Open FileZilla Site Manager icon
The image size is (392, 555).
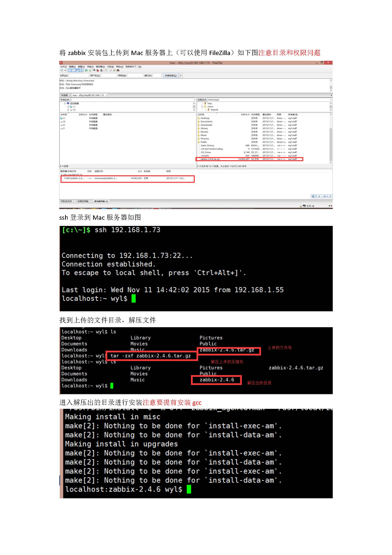click(62, 70)
